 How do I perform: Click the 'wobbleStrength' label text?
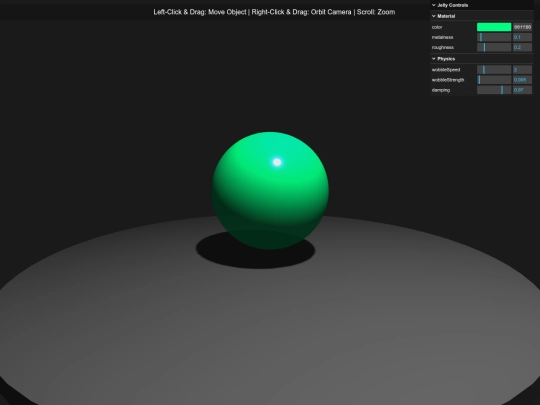pos(448,80)
